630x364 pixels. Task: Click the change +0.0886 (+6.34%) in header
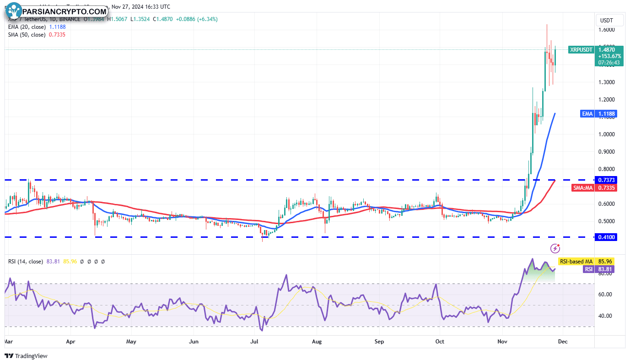coord(198,19)
